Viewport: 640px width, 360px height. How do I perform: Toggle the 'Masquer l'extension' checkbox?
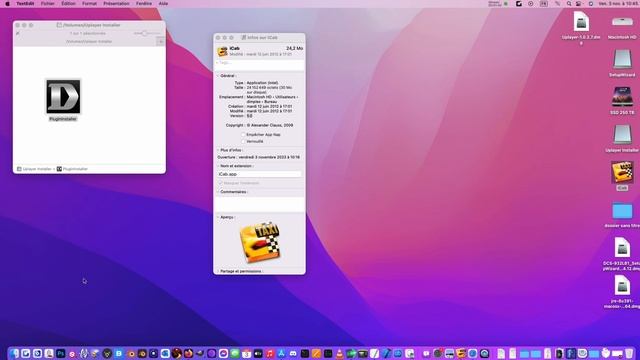(221, 183)
